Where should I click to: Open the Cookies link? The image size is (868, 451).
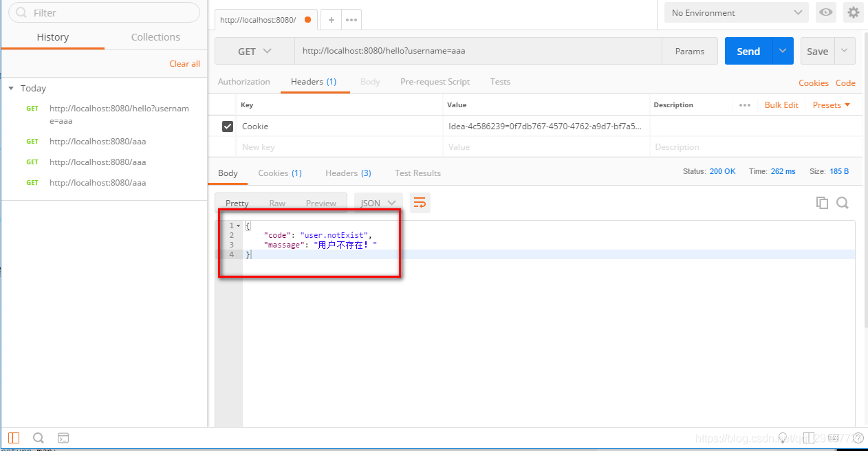814,83
